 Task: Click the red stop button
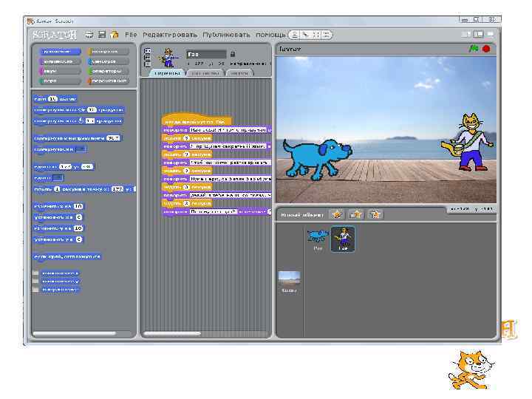(x=486, y=49)
